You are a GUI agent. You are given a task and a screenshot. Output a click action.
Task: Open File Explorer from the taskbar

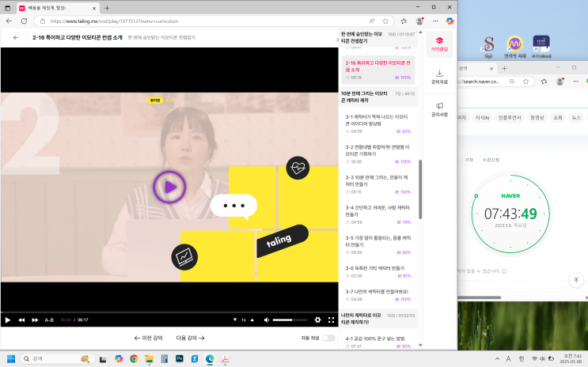pyautogui.click(x=150, y=359)
